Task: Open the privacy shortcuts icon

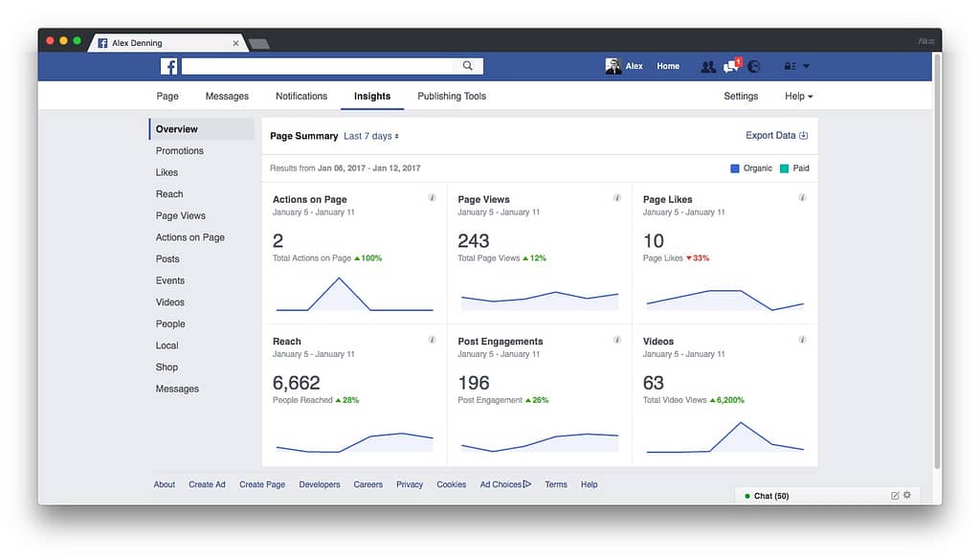Action: coord(790,66)
